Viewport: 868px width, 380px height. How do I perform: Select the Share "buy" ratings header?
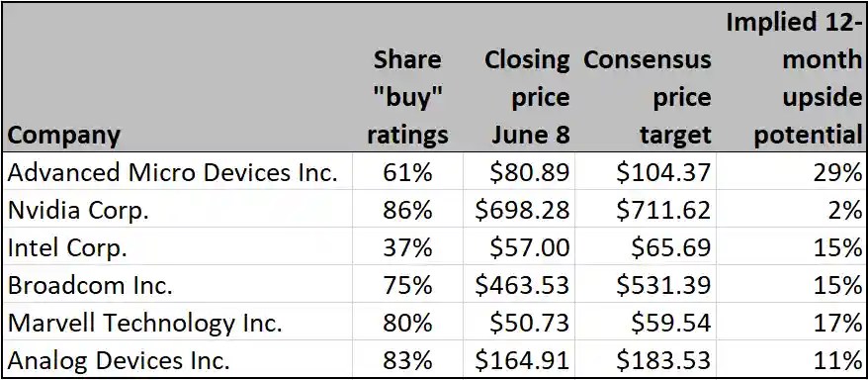tap(408, 77)
